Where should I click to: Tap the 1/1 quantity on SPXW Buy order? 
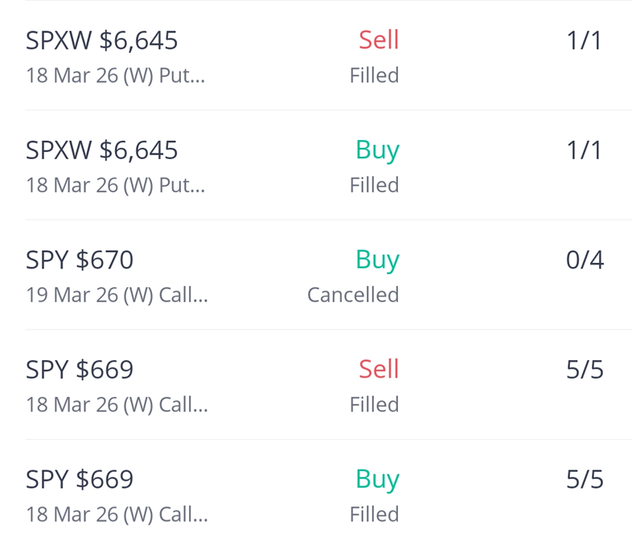[584, 151]
